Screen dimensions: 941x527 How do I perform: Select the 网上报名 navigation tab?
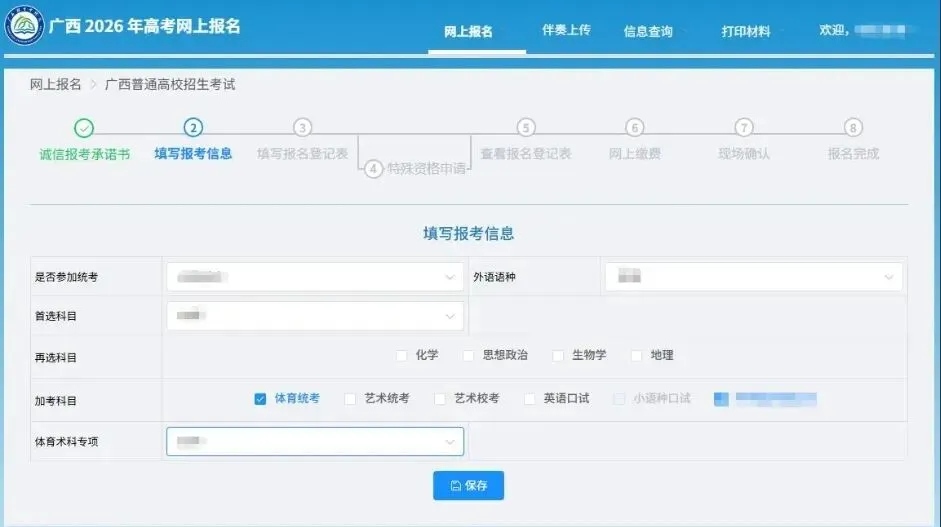coord(468,31)
